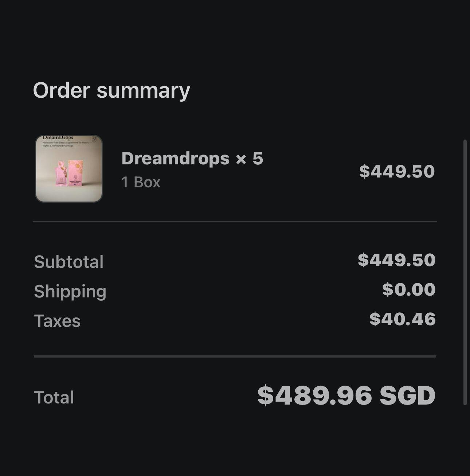This screenshot has width=470, height=476.
Task: Click the Taxes label
Action: tap(57, 321)
